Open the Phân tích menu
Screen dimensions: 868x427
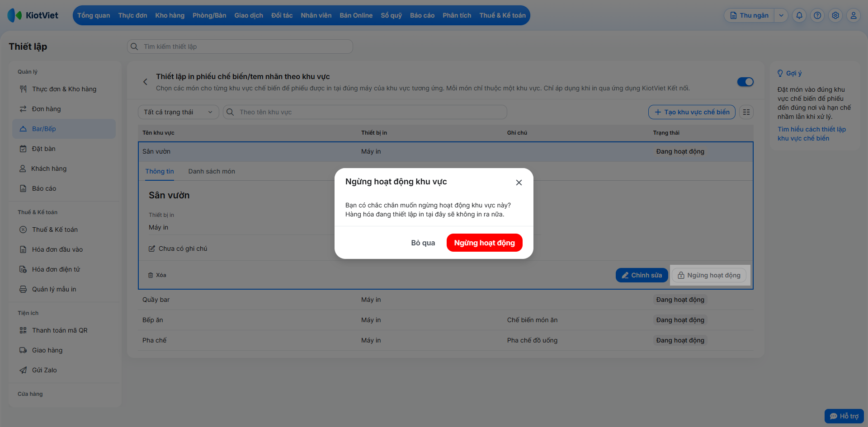457,15
